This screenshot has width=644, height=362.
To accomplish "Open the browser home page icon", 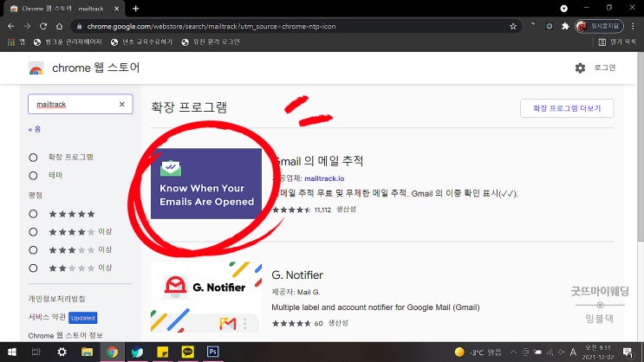I will 59,26.
